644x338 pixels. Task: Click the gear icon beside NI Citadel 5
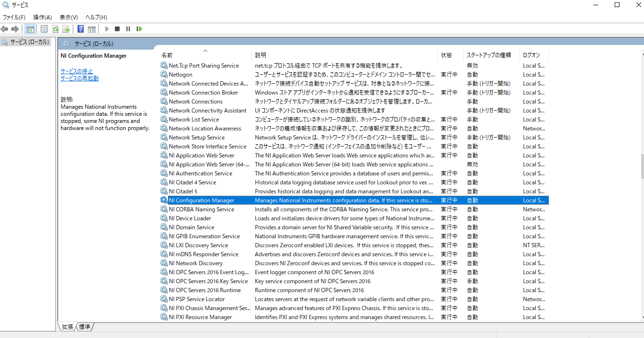click(x=164, y=191)
